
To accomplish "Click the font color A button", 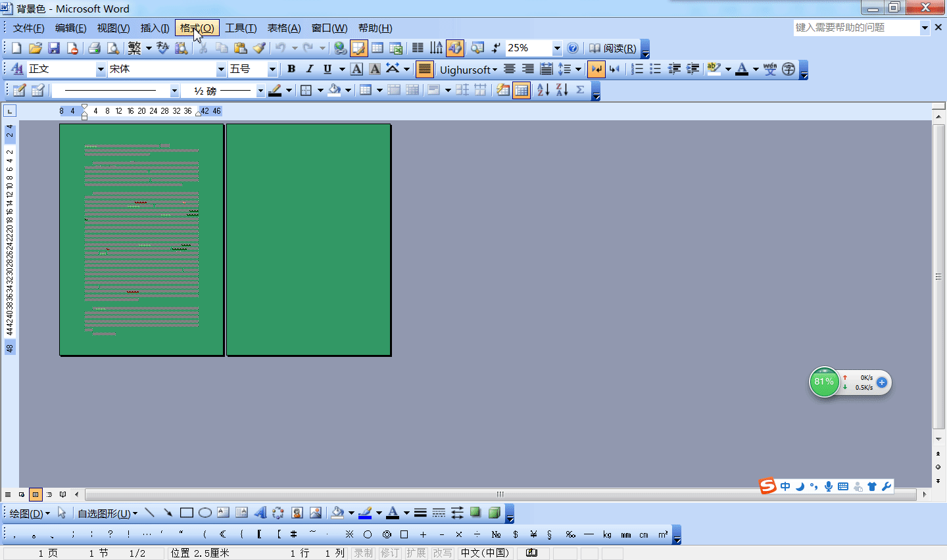I will tap(742, 69).
